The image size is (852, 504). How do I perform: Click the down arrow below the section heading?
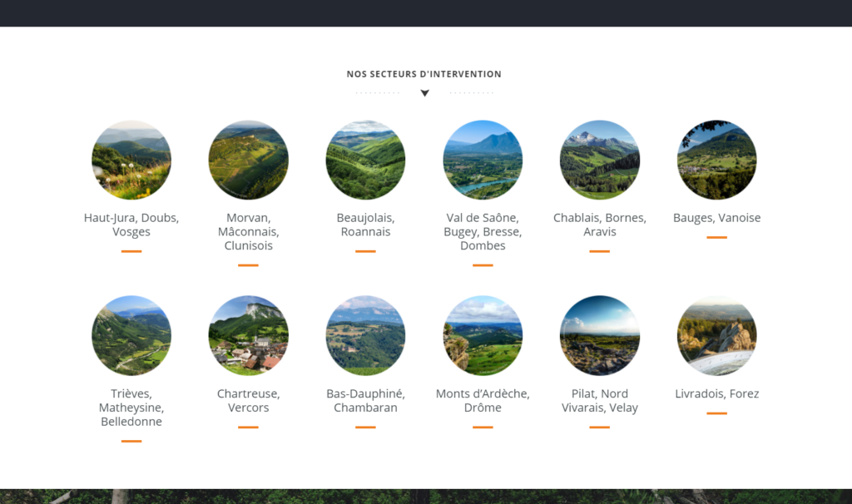pos(424,93)
